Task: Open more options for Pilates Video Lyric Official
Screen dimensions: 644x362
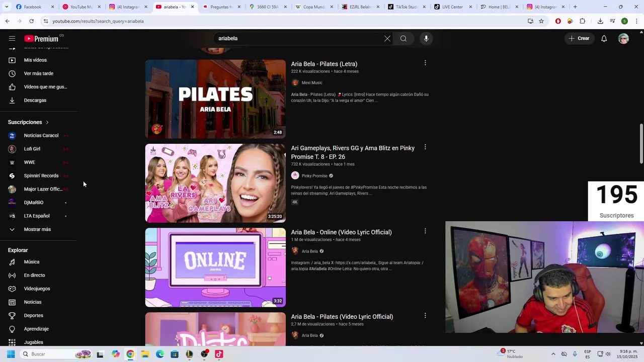Action: pyautogui.click(x=425, y=316)
